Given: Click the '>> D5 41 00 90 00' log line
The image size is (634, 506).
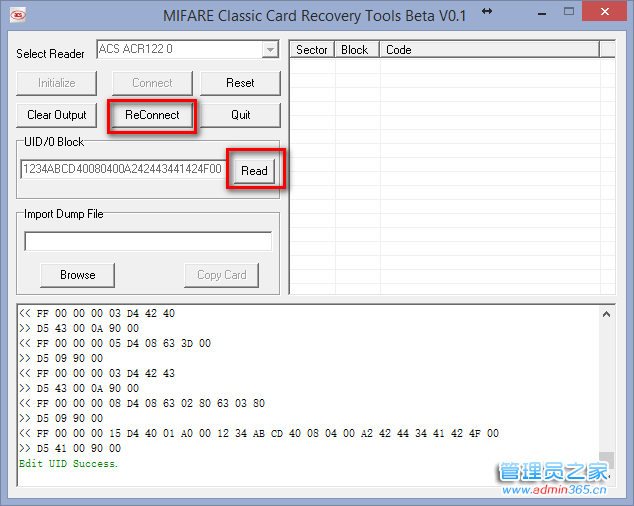Looking at the screenshot, I should click(x=70, y=448).
